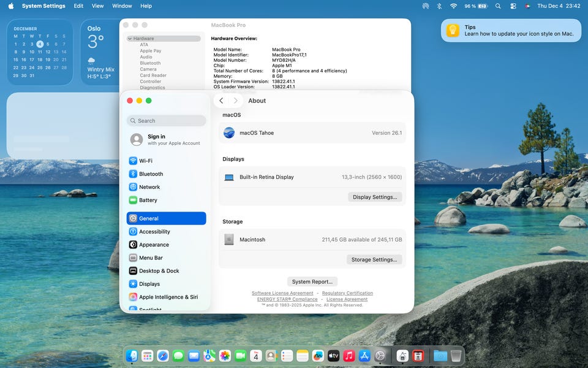The image size is (588, 368).
Task: Open Battery settings from sidebar
Action: coord(148,200)
